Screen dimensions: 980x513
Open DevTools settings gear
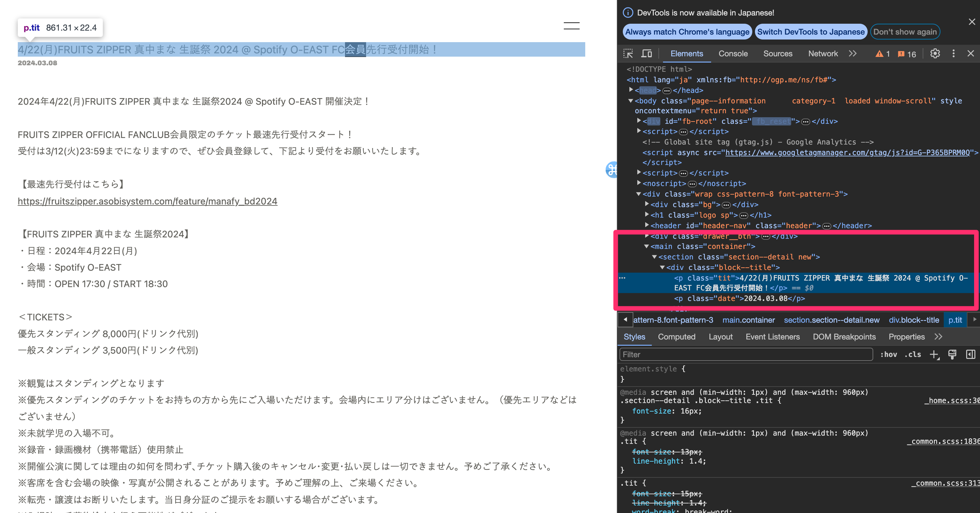point(935,54)
